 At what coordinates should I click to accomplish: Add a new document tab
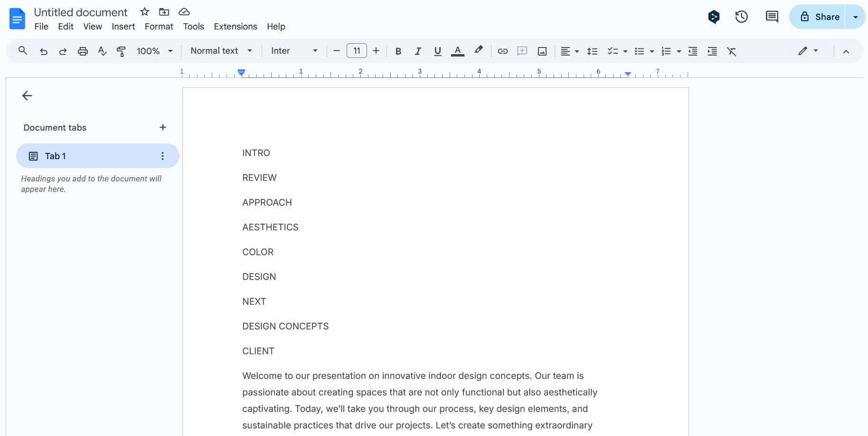pyautogui.click(x=163, y=127)
